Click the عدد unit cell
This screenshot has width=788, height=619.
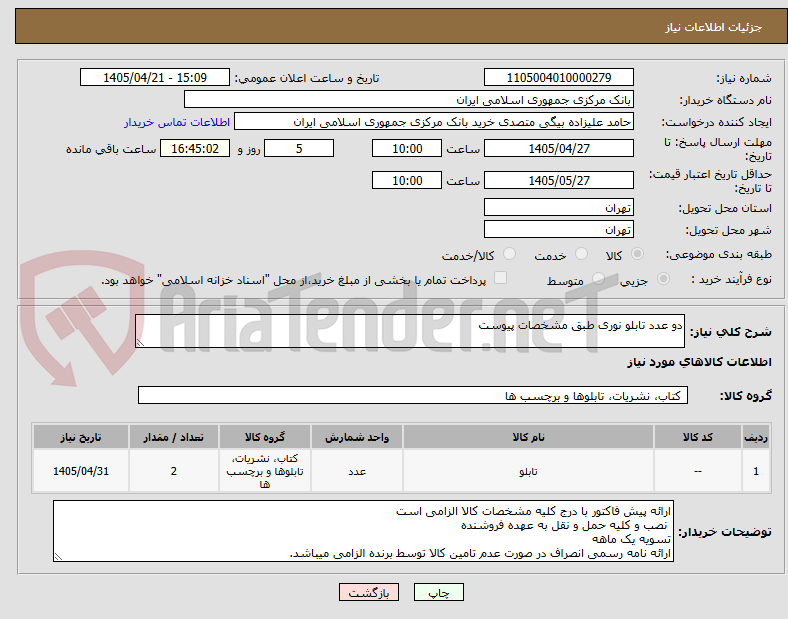coord(357,471)
